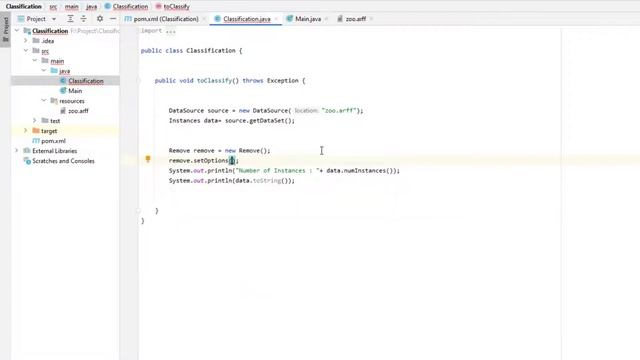The image size is (640, 360).
Task: Click Expand All icon in Project toolbar
Action: [x=70, y=19]
